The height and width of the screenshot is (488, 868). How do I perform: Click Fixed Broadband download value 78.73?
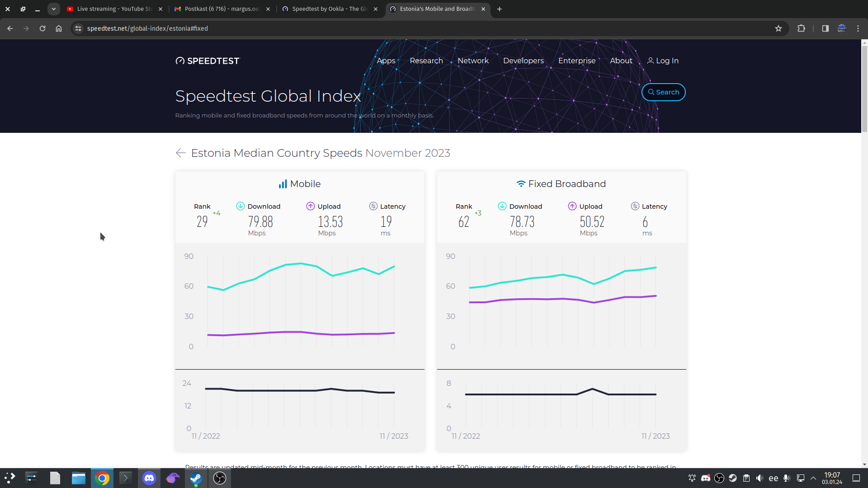coord(522,221)
